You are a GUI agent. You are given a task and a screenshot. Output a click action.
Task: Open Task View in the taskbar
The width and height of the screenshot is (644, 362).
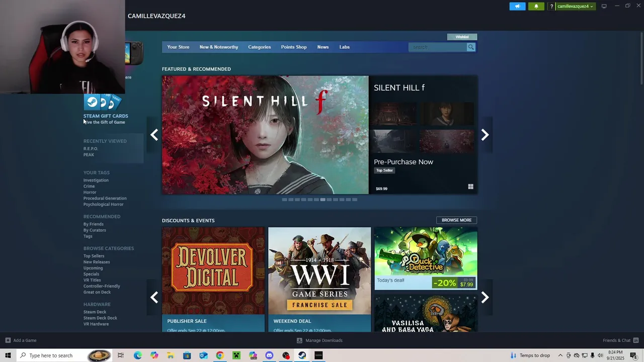point(121,355)
